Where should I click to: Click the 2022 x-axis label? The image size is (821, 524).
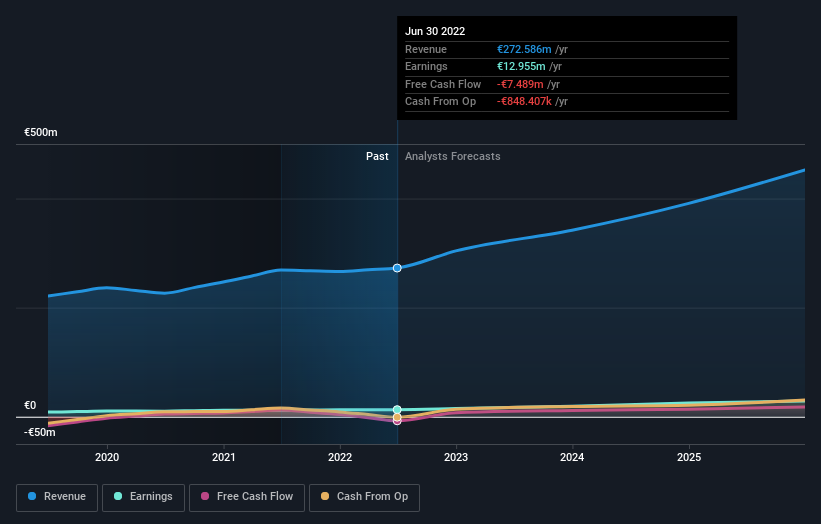pos(340,457)
